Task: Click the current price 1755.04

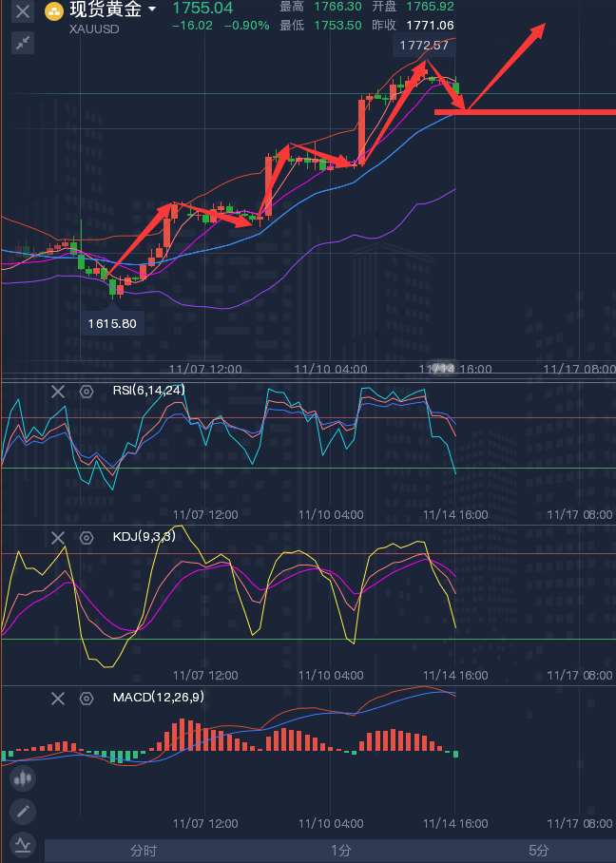Action: (202, 9)
